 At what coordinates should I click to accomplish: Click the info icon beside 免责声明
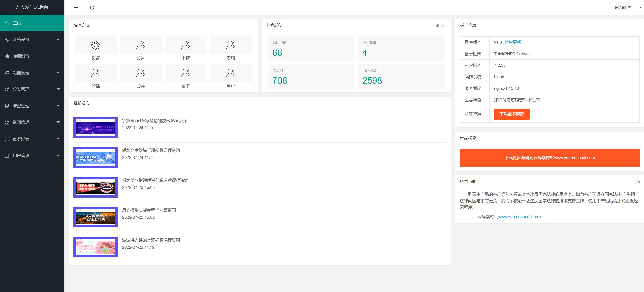click(x=637, y=182)
